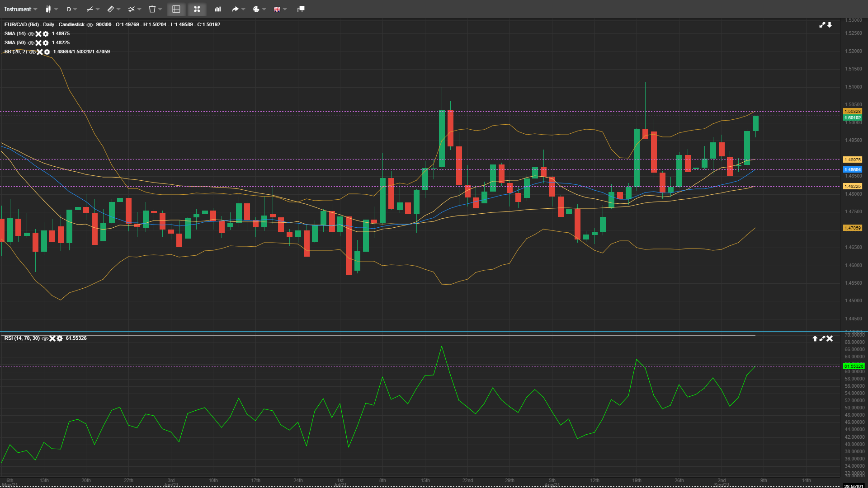This screenshot has height=488, width=868.
Task: Click the detach window icon
Action: point(301,9)
